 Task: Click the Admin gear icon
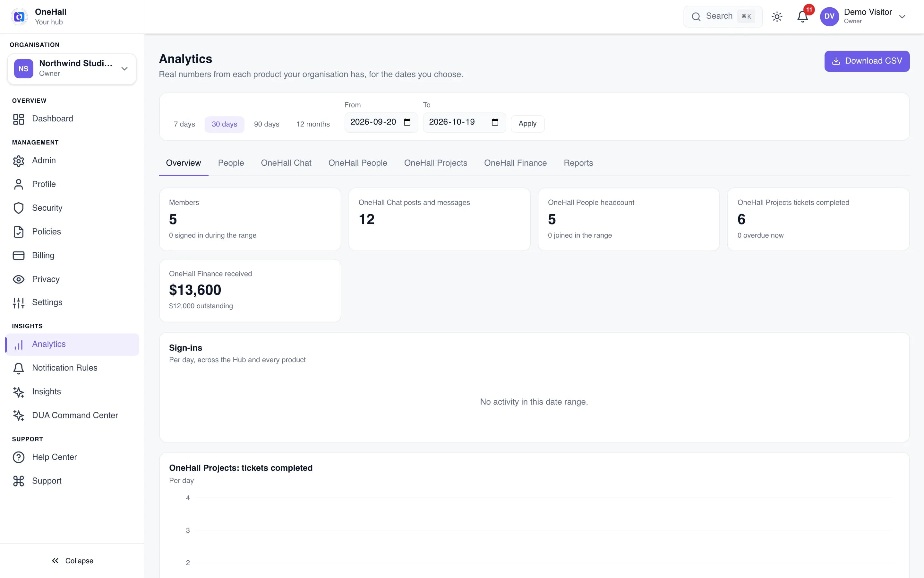[x=18, y=161]
